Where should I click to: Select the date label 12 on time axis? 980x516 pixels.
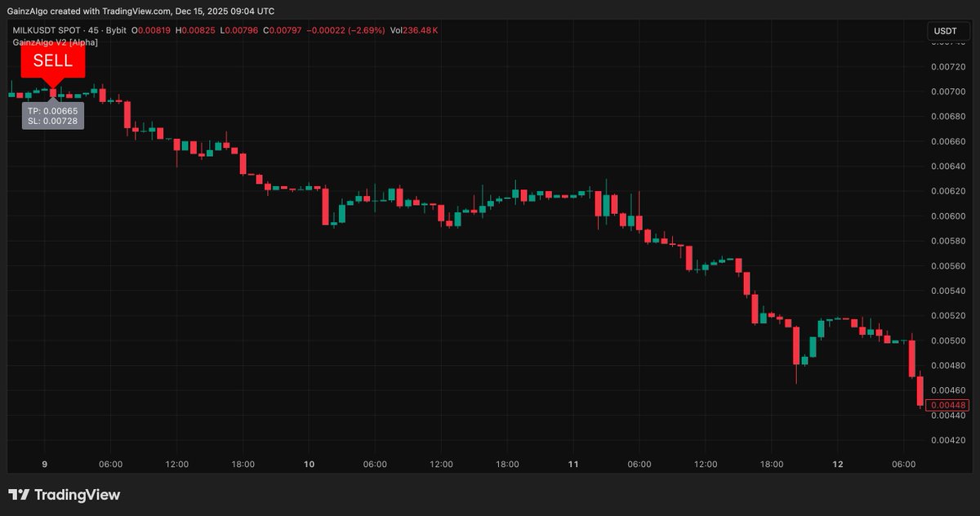tap(837, 464)
